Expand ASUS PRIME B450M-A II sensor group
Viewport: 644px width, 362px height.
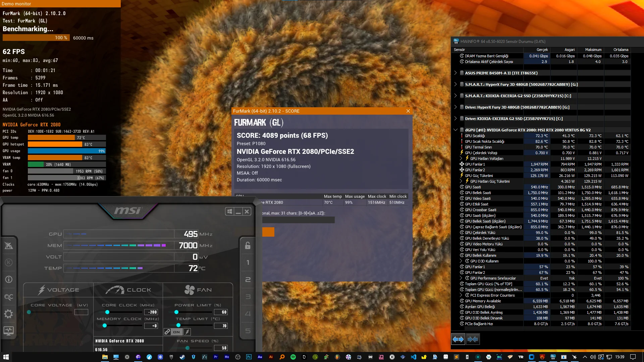455,73
